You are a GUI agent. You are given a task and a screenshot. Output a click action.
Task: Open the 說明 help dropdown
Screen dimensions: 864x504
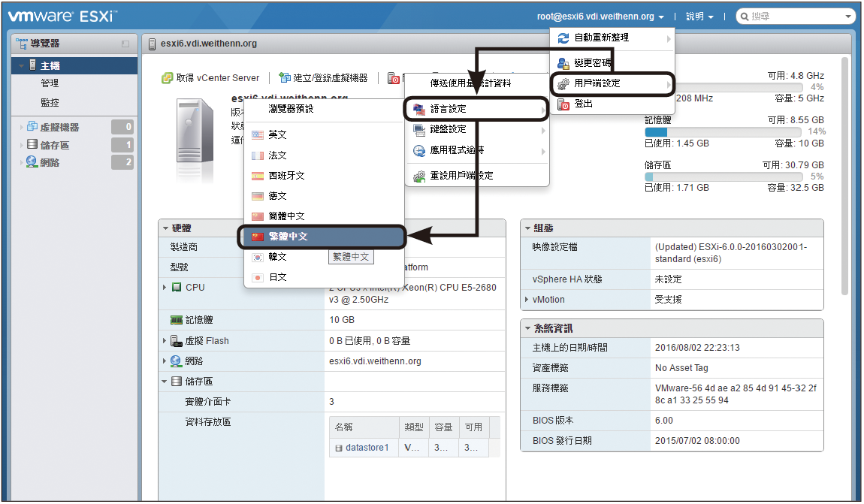pyautogui.click(x=699, y=17)
